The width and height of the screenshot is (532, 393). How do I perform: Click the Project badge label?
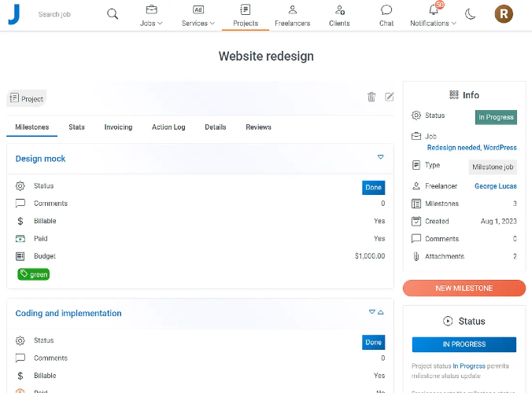click(27, 98)
